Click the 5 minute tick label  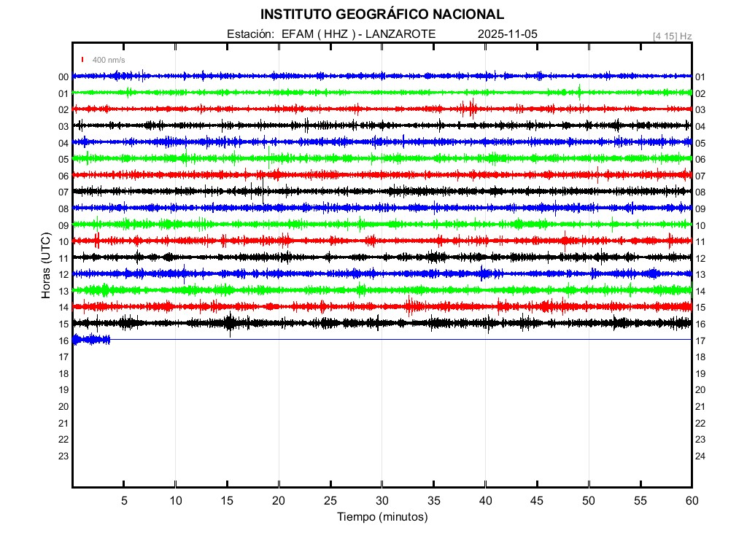[x=124, y=500]
